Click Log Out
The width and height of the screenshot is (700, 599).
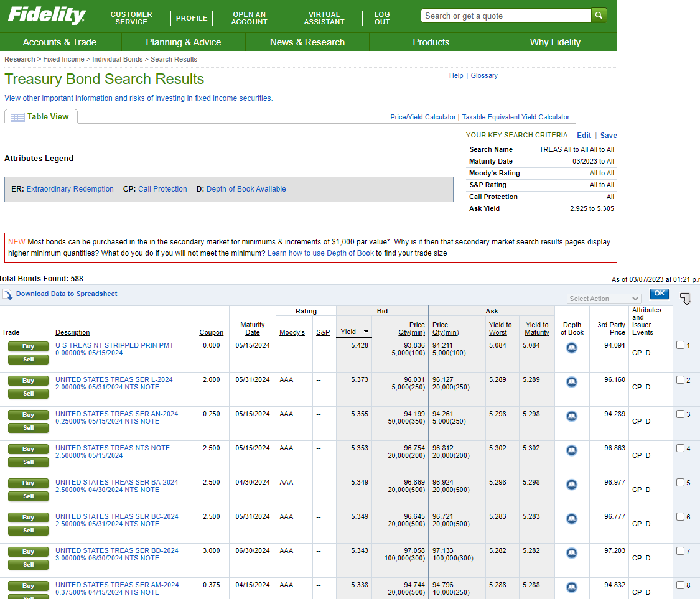[382, 18]
